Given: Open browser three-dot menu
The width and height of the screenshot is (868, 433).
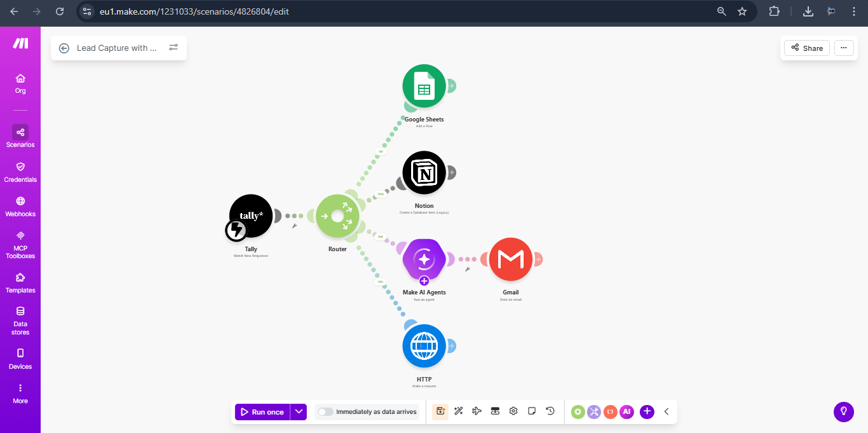Looking at the screenshot, I should (x=855, y=11).
